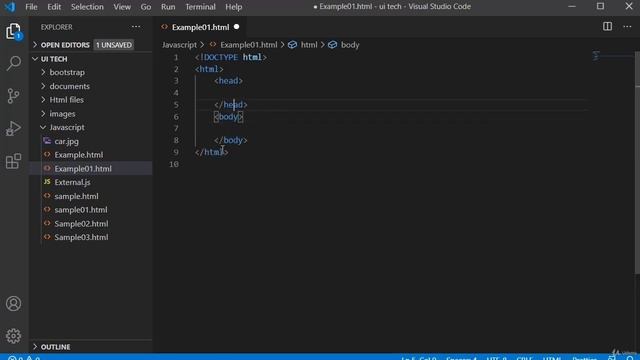Click the VS Code logo icon
Viewport: 640px width, 360px height.
pyautogui.click(x=10, y=7)
